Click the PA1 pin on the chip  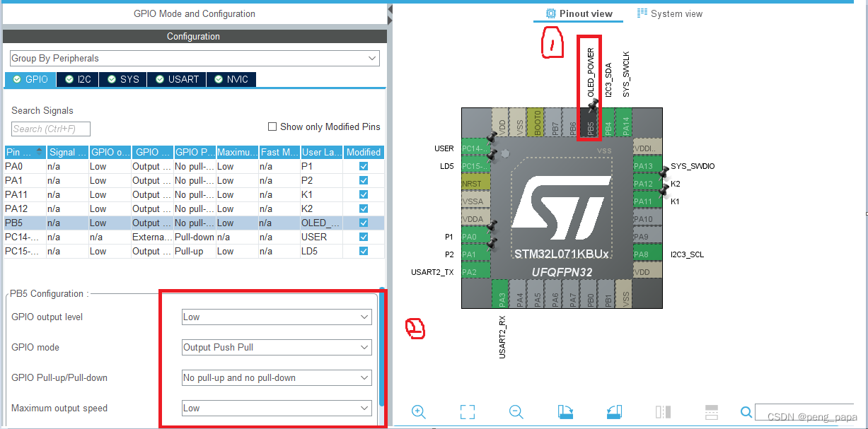[475, 254]
